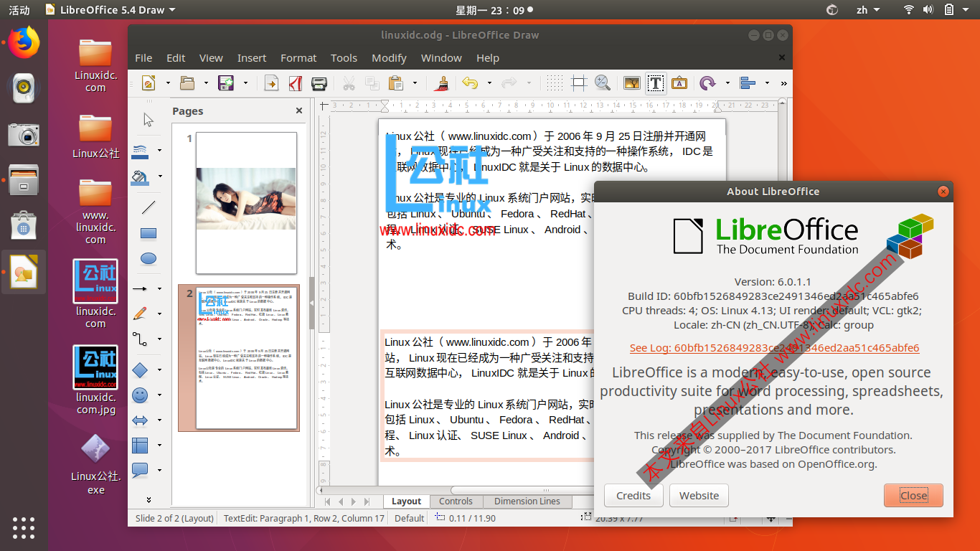Open the Save dropdown arrow
Viewport: 980px width, 551px height.
click(245, 83)
